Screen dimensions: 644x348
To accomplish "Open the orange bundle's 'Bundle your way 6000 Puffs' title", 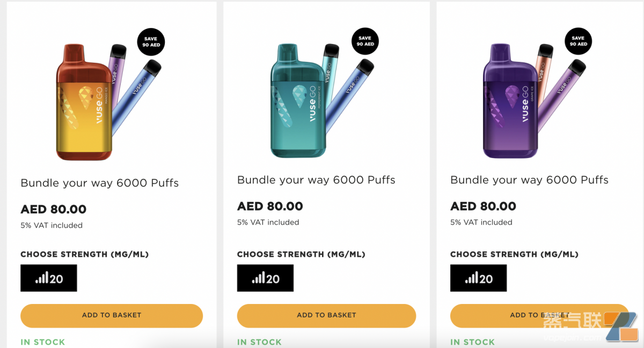I will [99, 183].
